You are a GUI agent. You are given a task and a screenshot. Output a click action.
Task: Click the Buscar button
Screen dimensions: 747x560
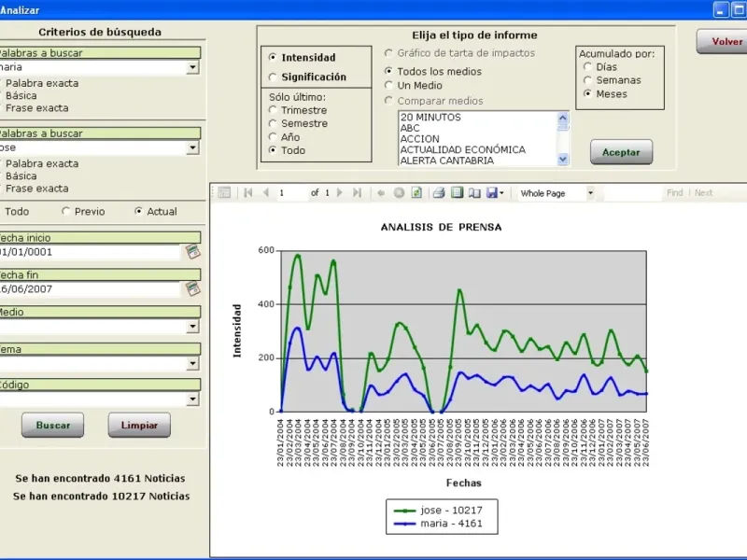click(x=53, y=426)
